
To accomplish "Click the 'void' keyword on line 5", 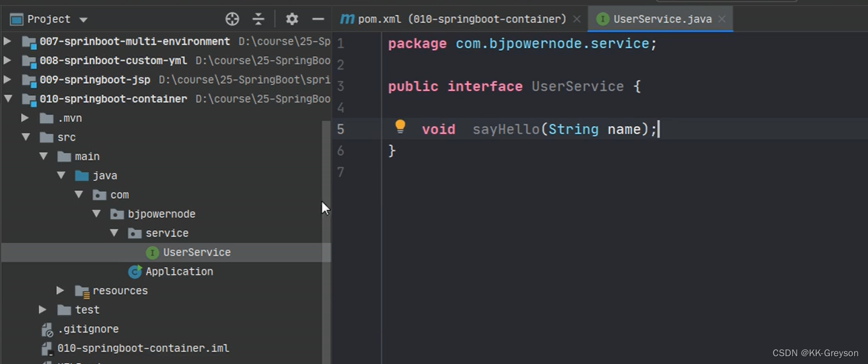I will click(438, 130).
